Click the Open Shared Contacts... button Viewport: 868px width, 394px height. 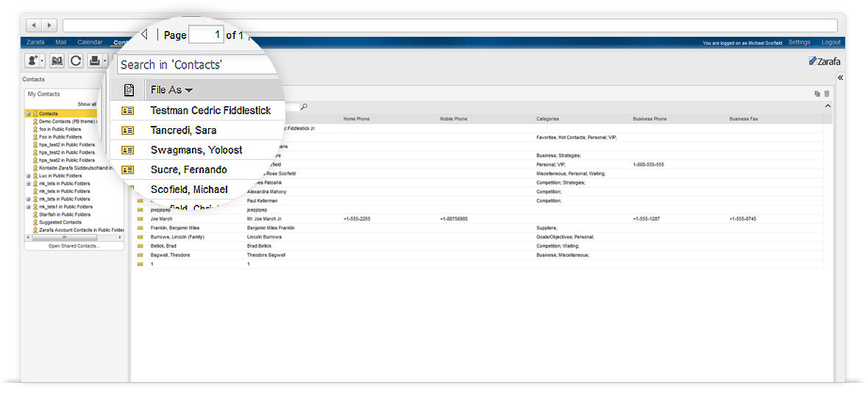click(x=74, y=245)
